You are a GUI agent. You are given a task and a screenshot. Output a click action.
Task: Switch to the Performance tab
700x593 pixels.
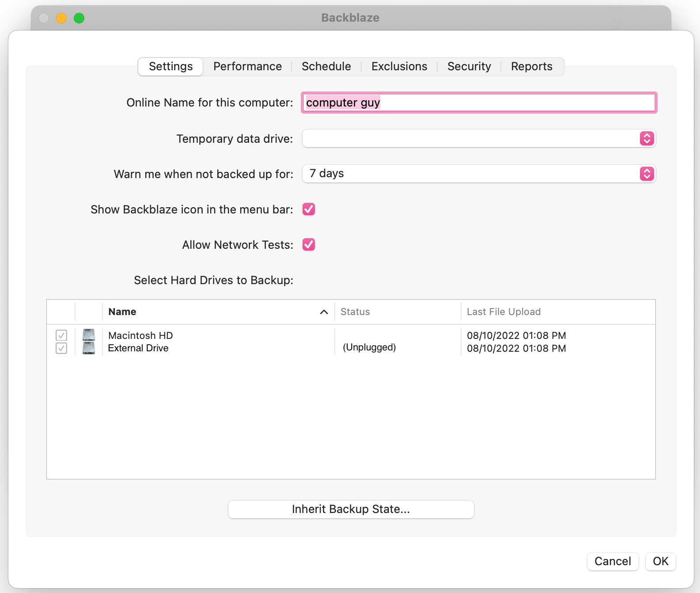tap(247, 66)
